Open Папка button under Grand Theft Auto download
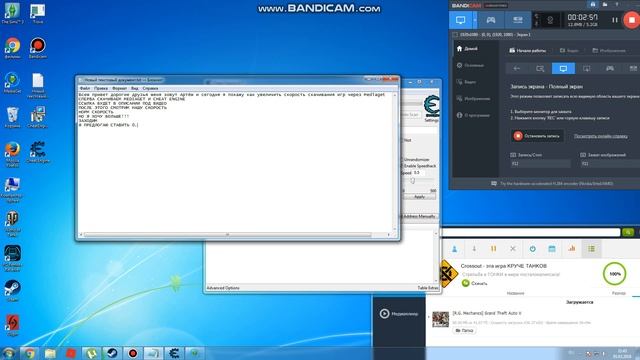640x360 pixels. coord(464,330)
